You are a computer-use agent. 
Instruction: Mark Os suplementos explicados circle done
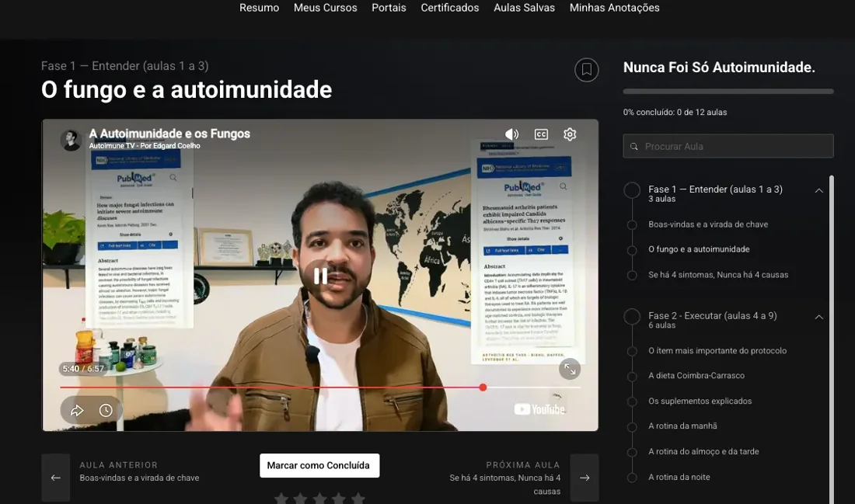pos(632,401)
